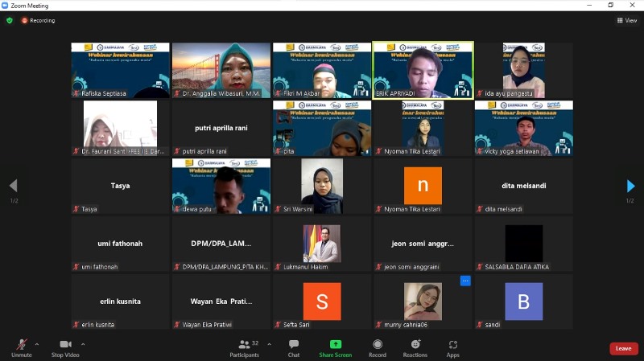The width and height of the screenshot is (644, 361).
Task: Start Share Screen
Action: pyautogui.click(x=335, y=348)
